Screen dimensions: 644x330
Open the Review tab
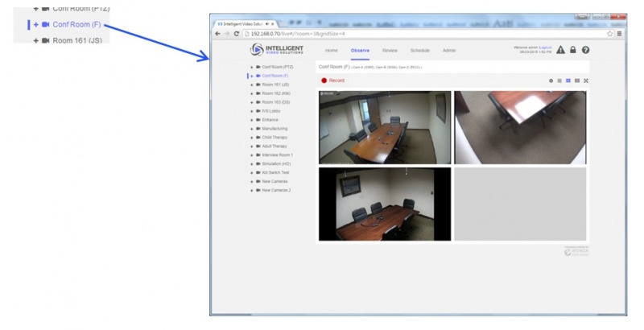[x=390, y=51]
